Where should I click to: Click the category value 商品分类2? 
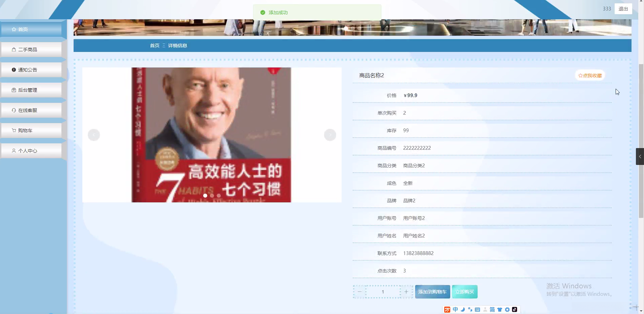tap(414, 166)
